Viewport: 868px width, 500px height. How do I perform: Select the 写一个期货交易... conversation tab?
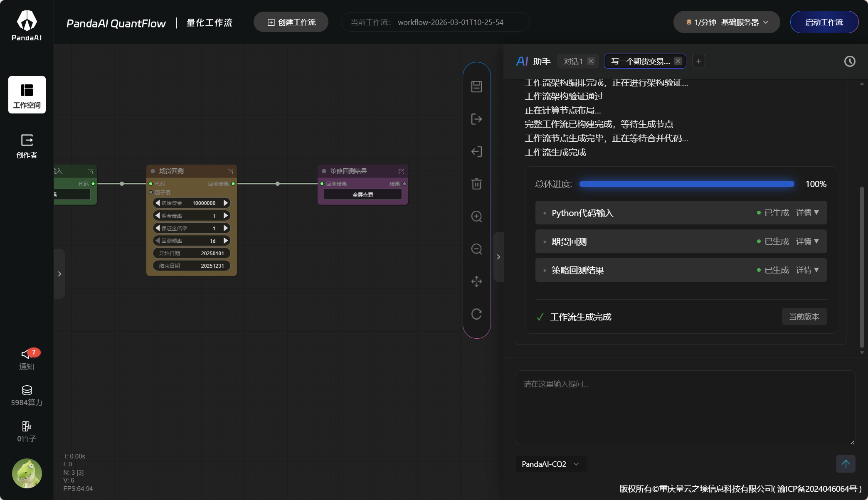[x=640, y=62]
